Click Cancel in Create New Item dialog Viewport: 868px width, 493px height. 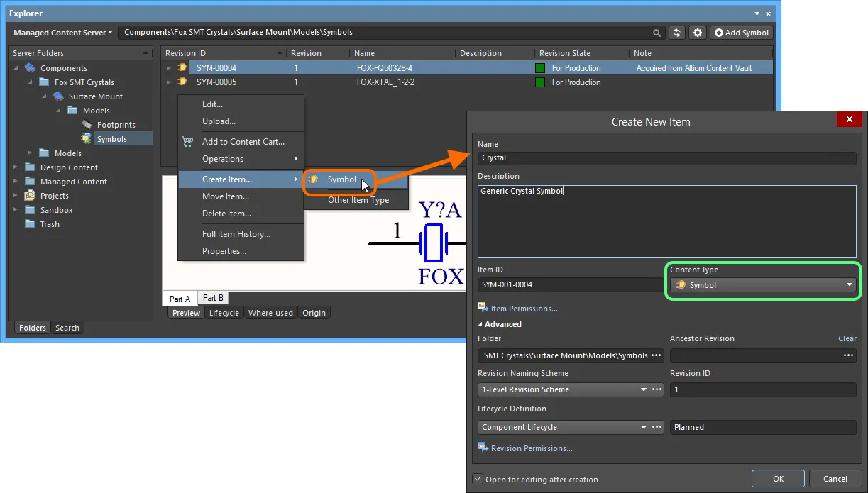(x=835, y=479)
